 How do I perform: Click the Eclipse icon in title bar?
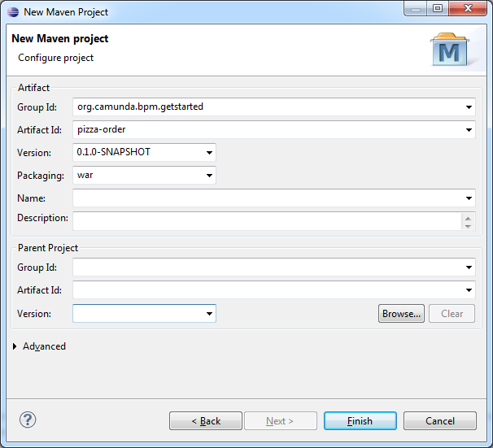pyautogui.click(x=12, y=12)
